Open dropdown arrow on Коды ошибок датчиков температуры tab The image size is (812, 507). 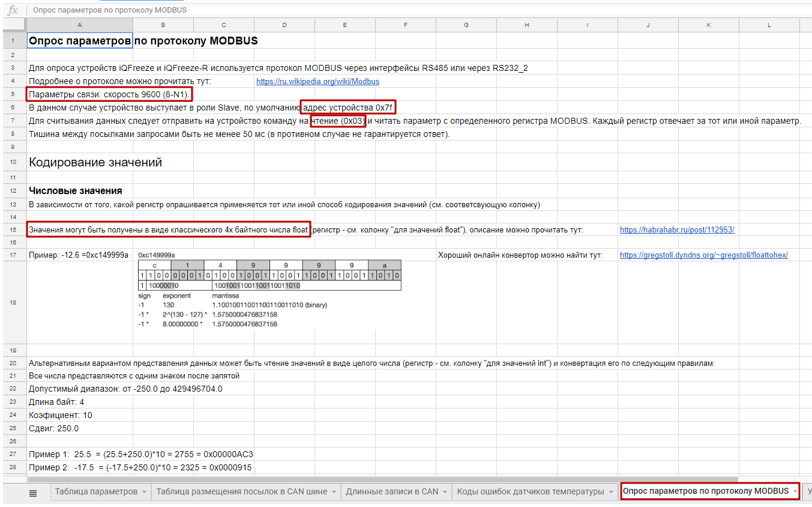611,492
